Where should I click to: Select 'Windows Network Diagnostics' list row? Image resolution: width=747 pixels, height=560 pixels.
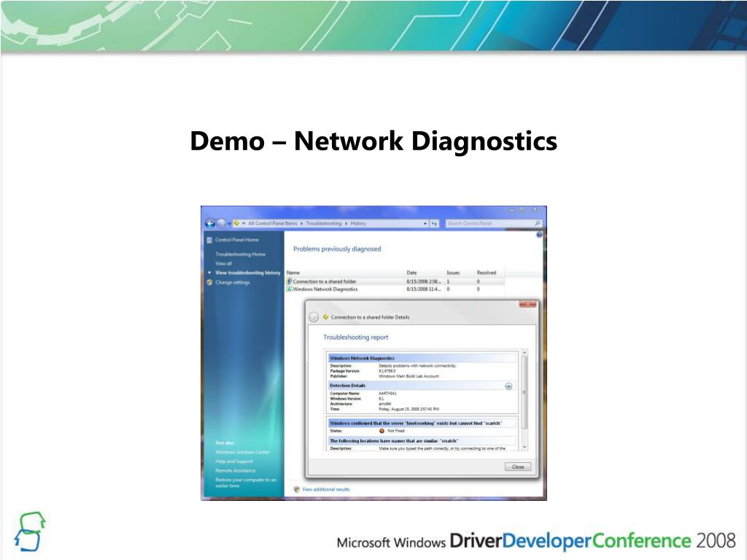pyautogui.click(x=395, y=289)
